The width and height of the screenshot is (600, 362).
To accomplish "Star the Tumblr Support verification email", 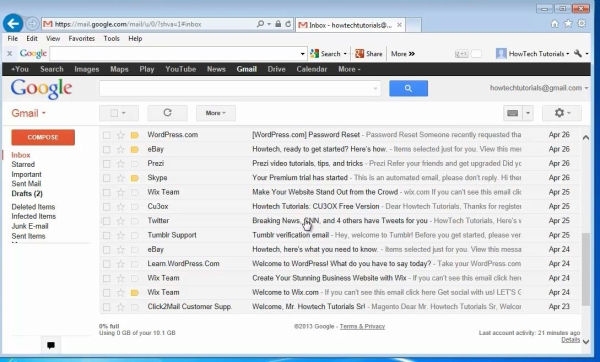I will (121, 235).
